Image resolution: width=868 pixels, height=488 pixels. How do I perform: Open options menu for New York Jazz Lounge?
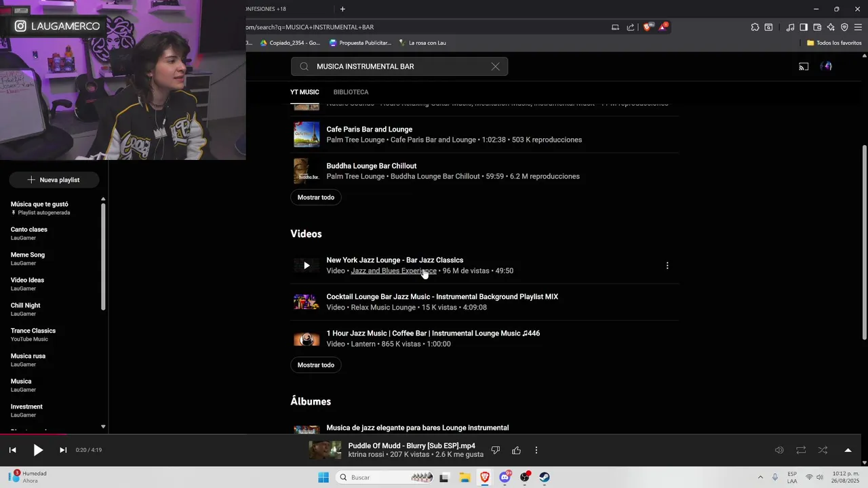coord(667,266)
